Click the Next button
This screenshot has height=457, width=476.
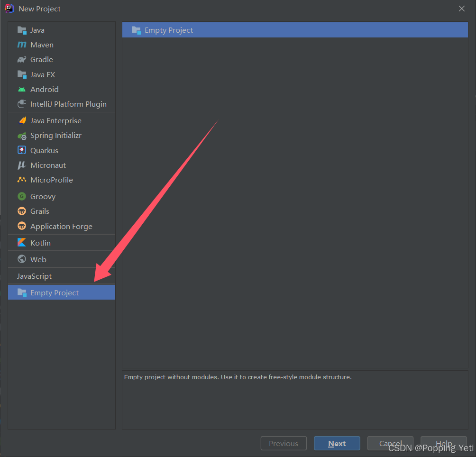[x=337, y=443]
